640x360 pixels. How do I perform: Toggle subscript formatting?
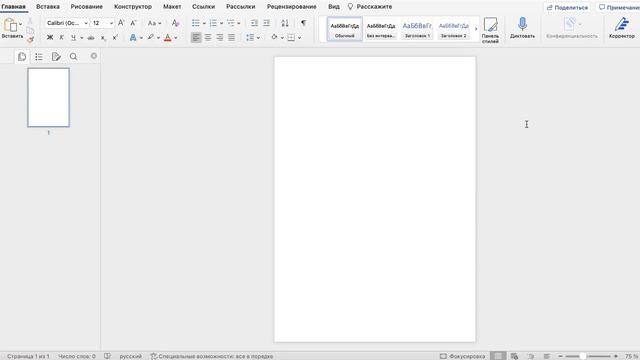[x=103, y=38]
